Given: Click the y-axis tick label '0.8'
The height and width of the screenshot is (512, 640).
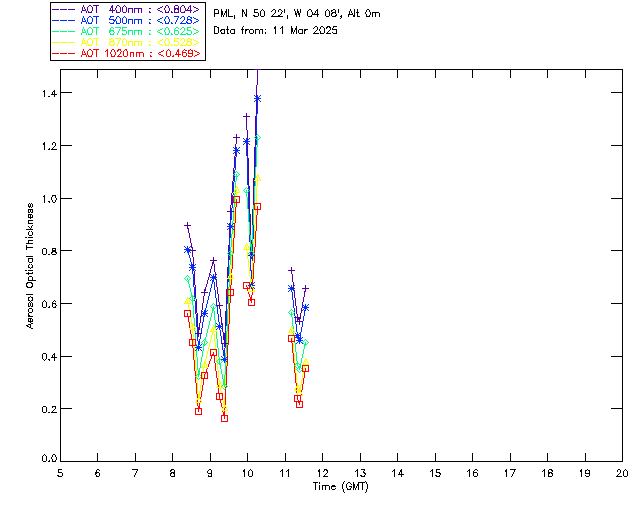Looking at the screenshot, I should [49, 251].
